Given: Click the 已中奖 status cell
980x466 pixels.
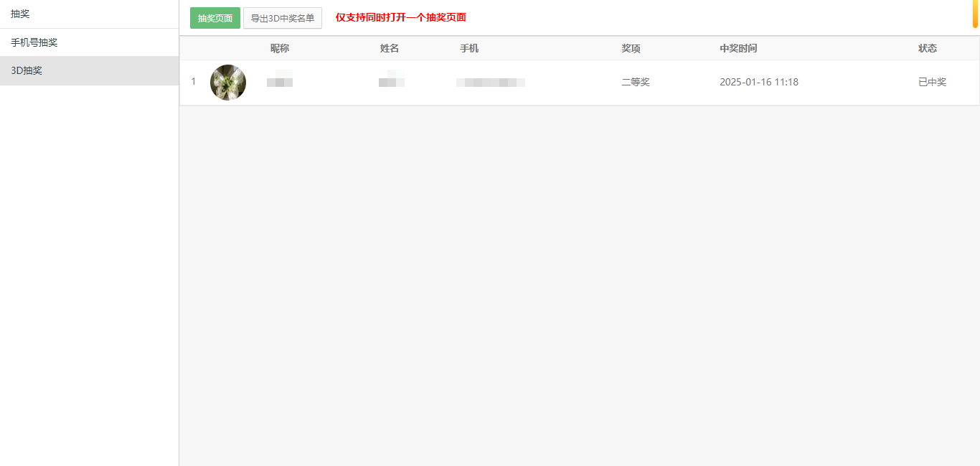Looking at the screenshot, I should [932, 82].
